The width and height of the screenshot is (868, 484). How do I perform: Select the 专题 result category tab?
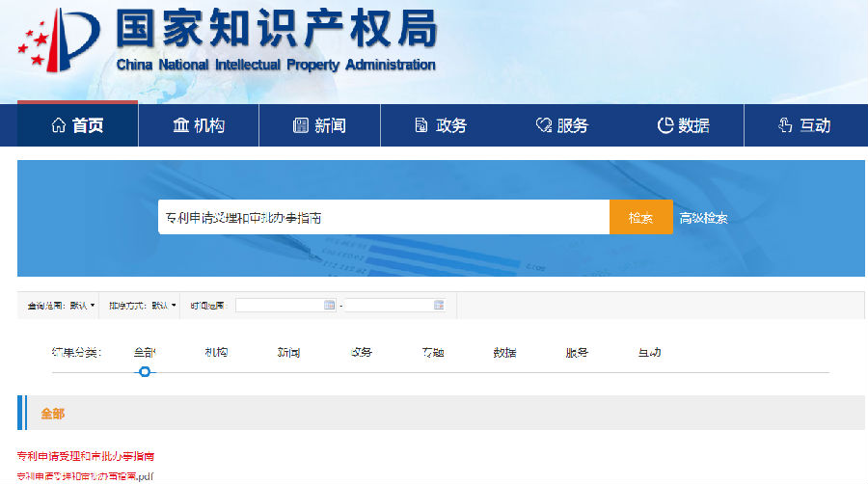click(433, 353)
